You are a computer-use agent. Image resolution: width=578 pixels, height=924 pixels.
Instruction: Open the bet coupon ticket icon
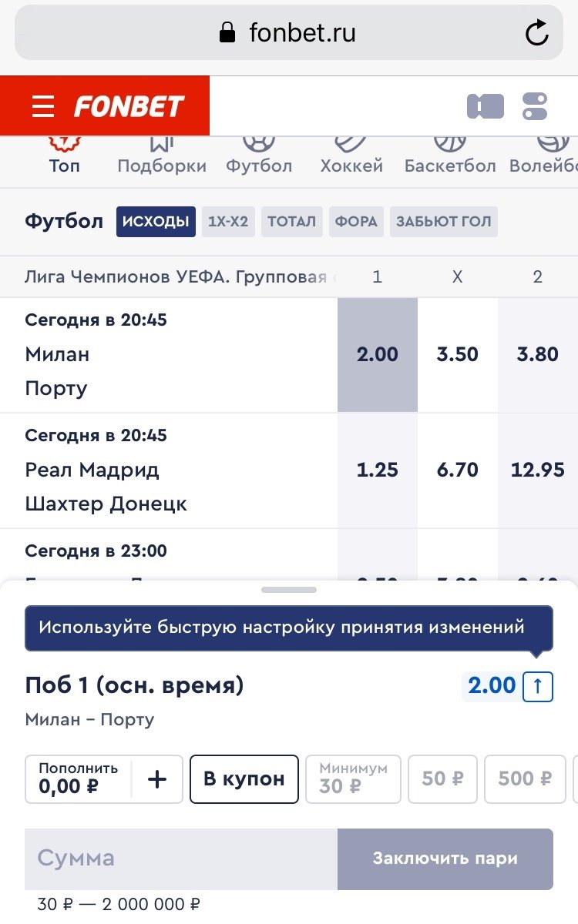click(x=486, y=106)
